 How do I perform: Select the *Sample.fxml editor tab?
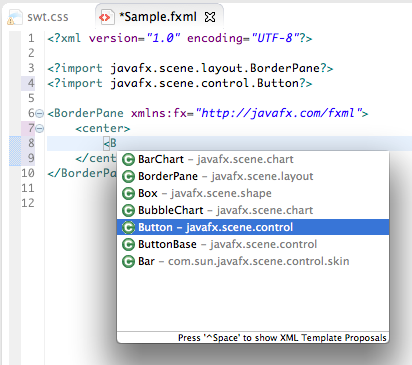[158, 17]
